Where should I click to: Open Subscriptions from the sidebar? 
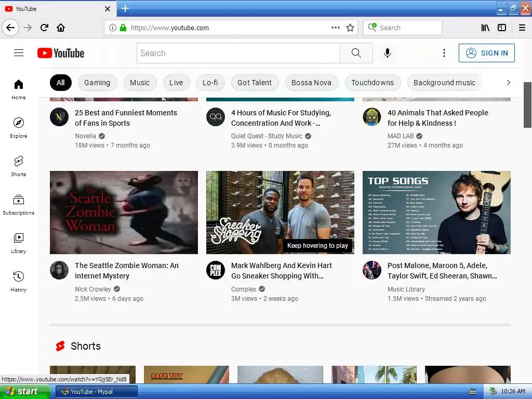[x=19, y=204]
